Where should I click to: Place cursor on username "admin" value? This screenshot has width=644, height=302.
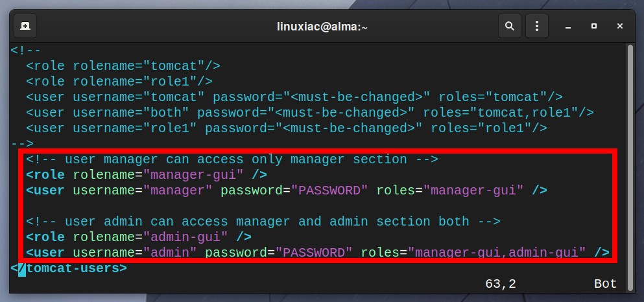coord(170,252)
